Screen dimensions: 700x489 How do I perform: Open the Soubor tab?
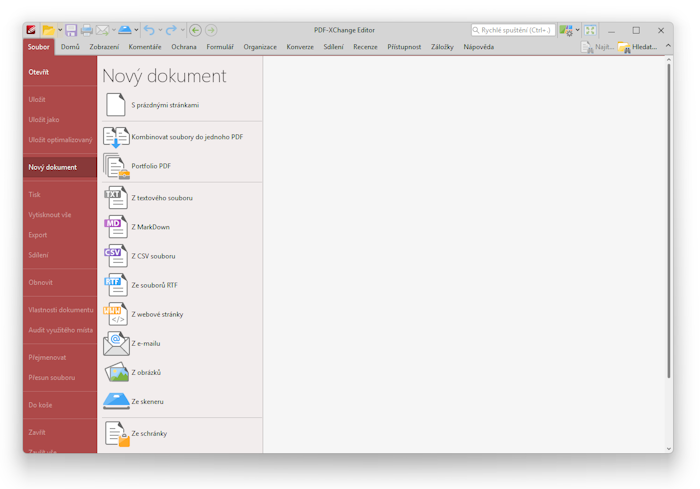pos(38,47)
